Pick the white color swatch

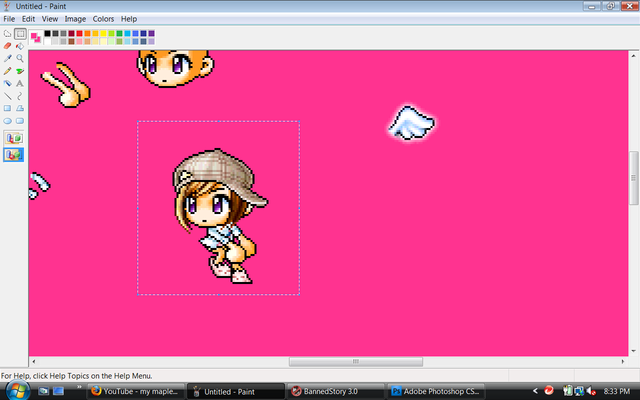pos(48,41)
